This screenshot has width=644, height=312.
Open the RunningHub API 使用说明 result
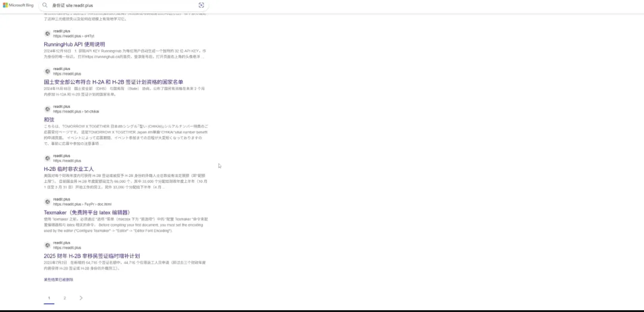[75, 44]
